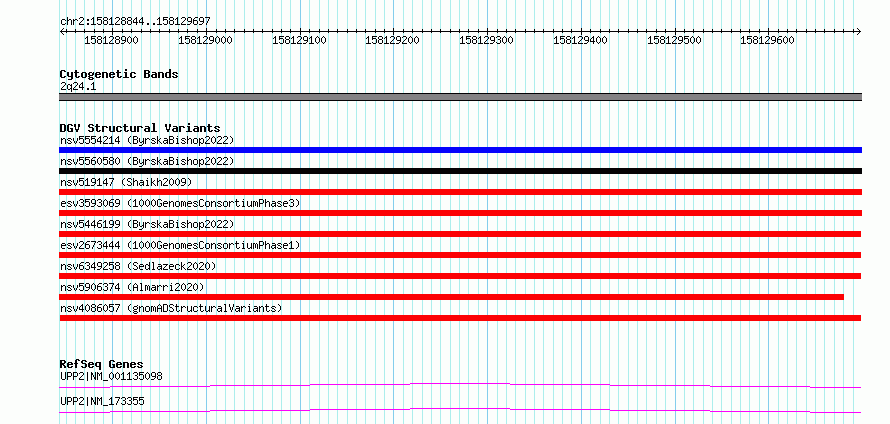The height and width of the screenshot is (424, 890).
Task: Click the magenta UPP2 NM_001135098 transcript line
Action: [x=460, y=385]
